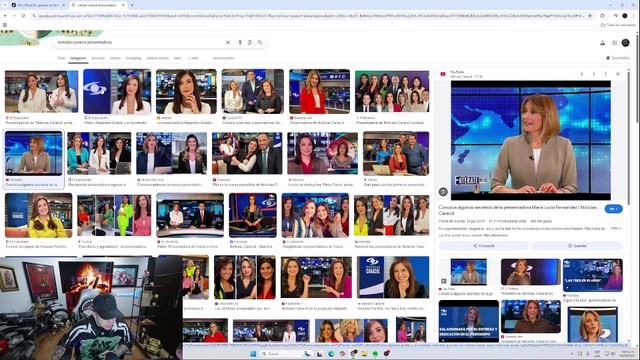Click the browser address bar URL
The height and width of the screenshot is (360, 640).
(x=310, y=16)
